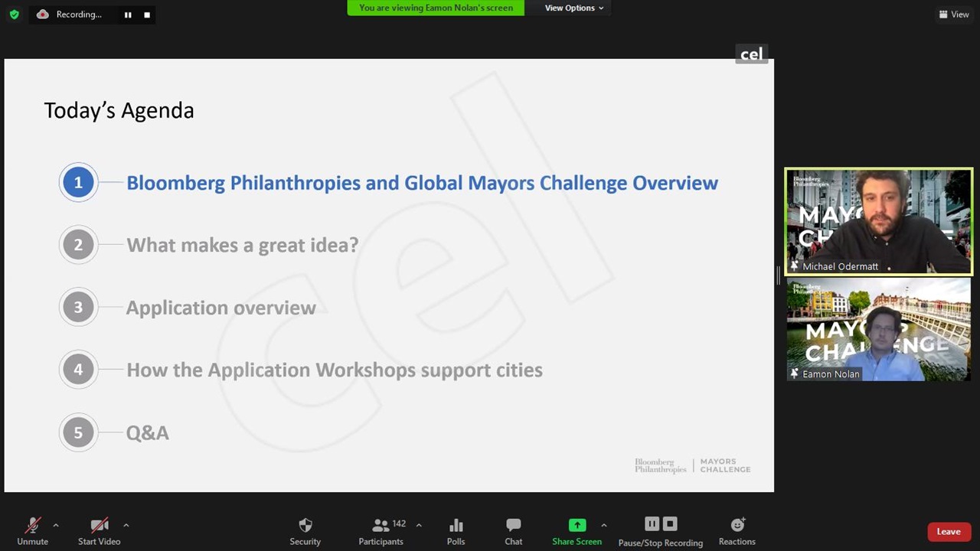Screen dimensions: 980x551
Task: Click the pin icon on Eamon Nolan's video
Action: point(795,373)
